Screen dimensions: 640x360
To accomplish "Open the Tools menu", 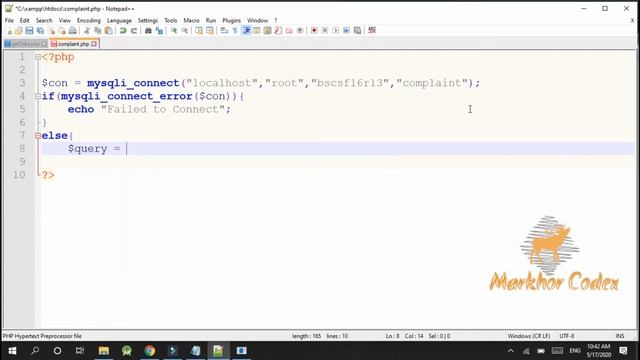I will click(x=171, y=20).
